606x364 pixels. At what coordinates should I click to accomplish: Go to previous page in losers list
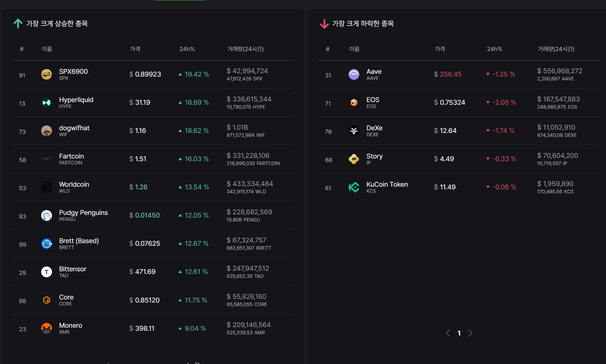[448, 333]
